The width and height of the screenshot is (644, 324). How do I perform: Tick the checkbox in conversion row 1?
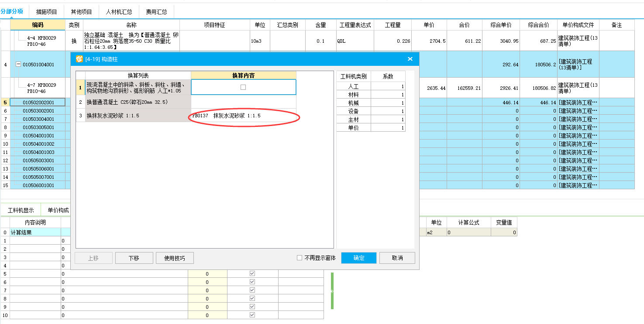click(x=243, y=87)
